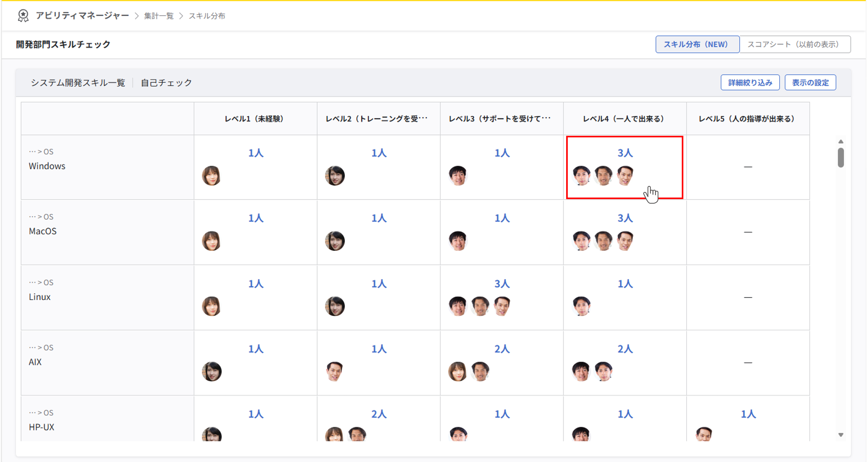Click MacOS level 1 member avatar

pyautogui.click(x=211, y=241)
